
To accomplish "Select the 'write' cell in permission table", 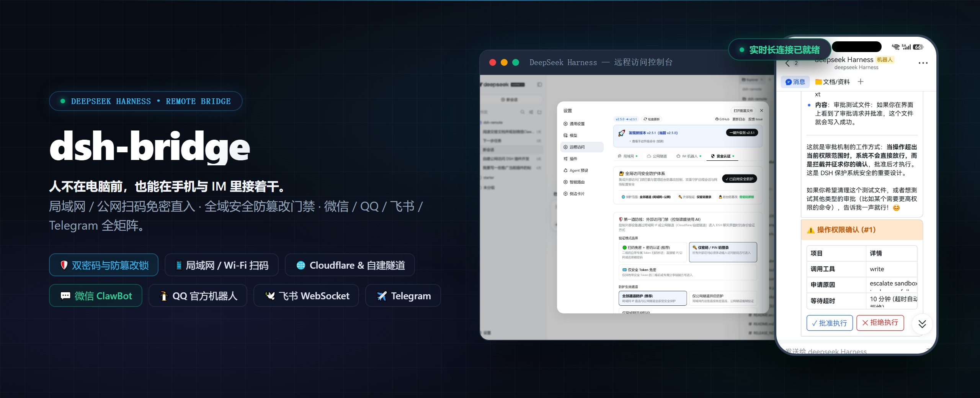I will (x=891, y=269).
